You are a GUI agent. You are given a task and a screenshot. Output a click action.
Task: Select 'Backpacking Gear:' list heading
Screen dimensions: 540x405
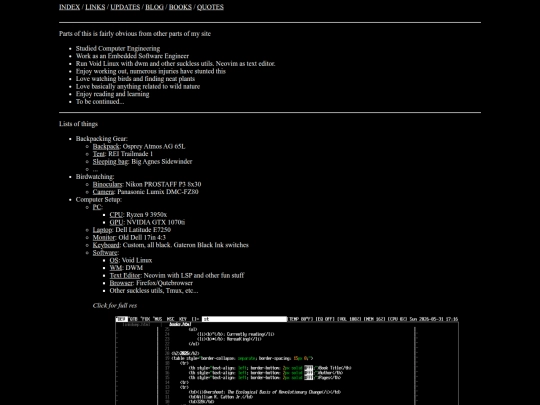102,139
